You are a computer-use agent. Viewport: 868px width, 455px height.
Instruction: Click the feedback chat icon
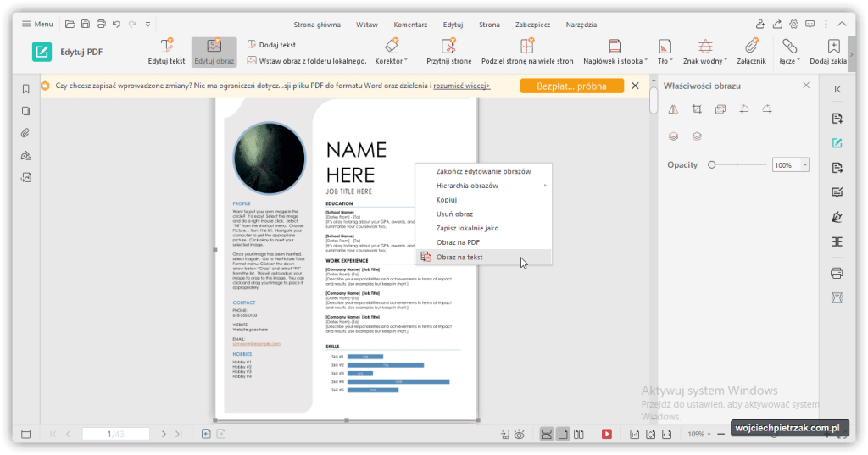pos(810,24)
